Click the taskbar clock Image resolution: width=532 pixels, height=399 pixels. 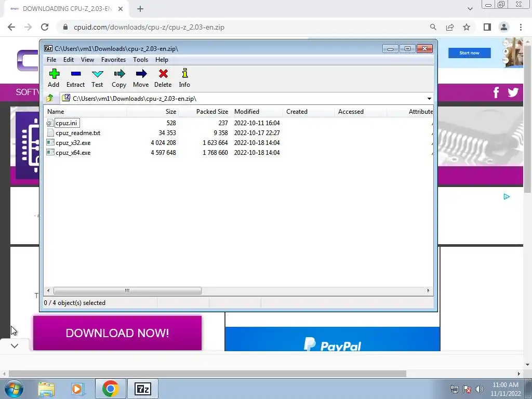coord(506,389)
